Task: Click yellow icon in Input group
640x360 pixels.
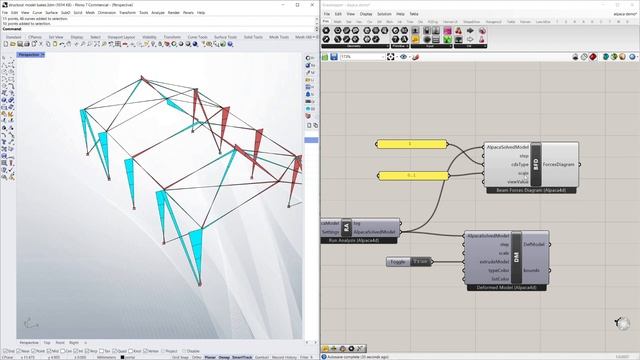Action: 415,40
